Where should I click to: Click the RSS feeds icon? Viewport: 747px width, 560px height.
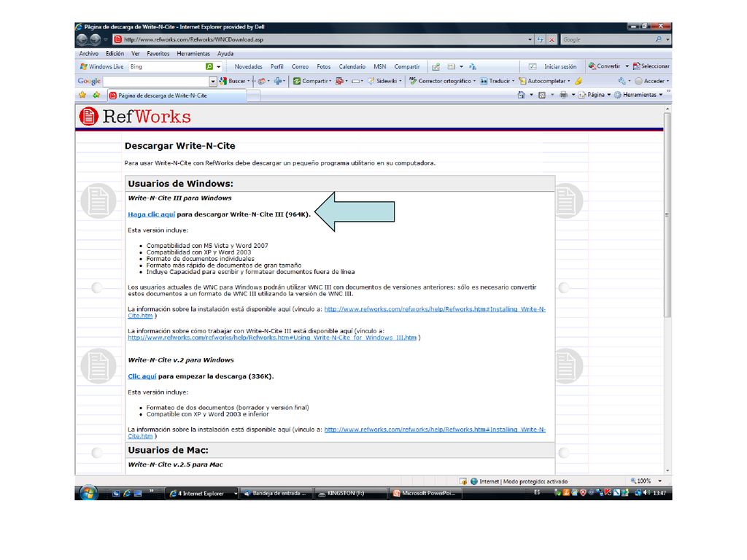(542, 95)
